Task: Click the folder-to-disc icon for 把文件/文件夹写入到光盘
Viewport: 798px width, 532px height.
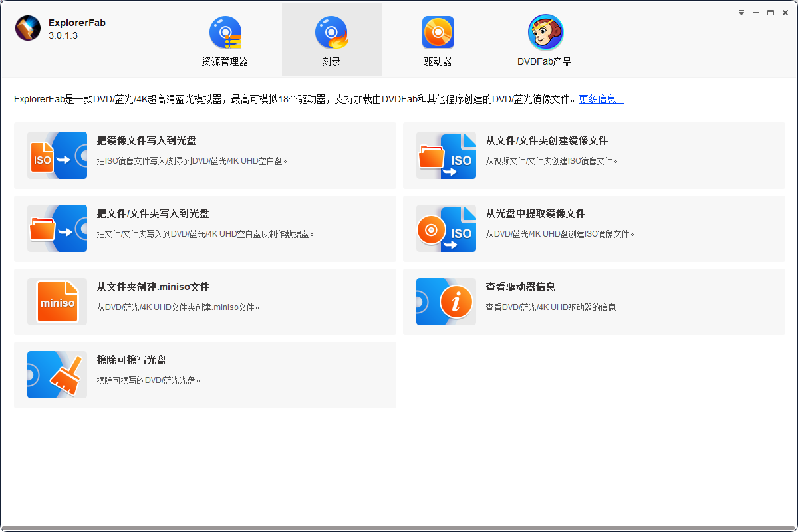Action: click(57, 229)
